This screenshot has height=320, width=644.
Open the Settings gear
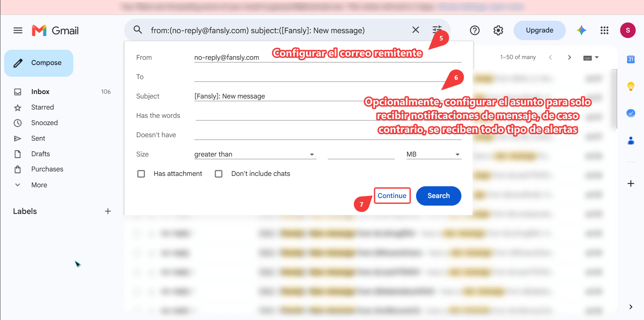(x=498, y=30)
